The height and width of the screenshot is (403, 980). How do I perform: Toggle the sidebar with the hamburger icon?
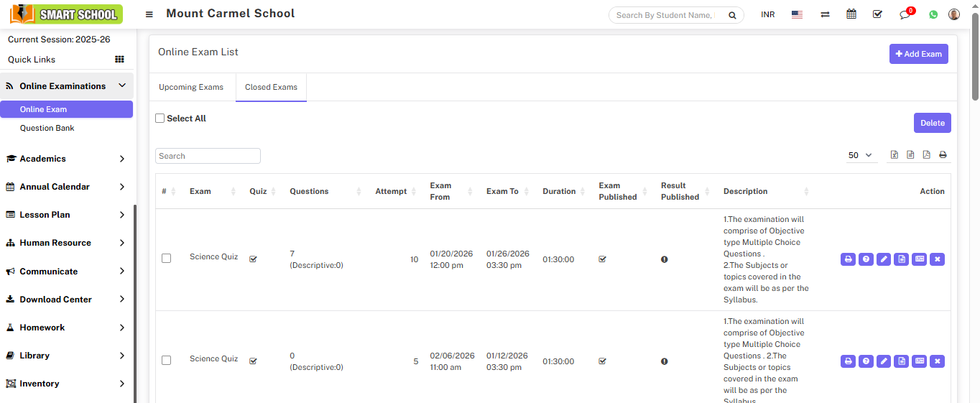coord(149,14)
